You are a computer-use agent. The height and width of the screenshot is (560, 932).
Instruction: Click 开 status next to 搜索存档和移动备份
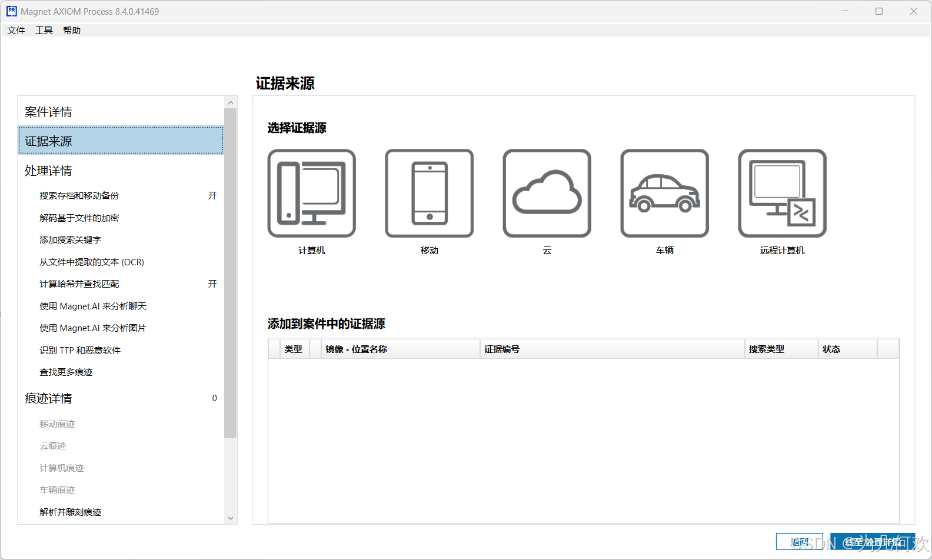click(212, 196)
